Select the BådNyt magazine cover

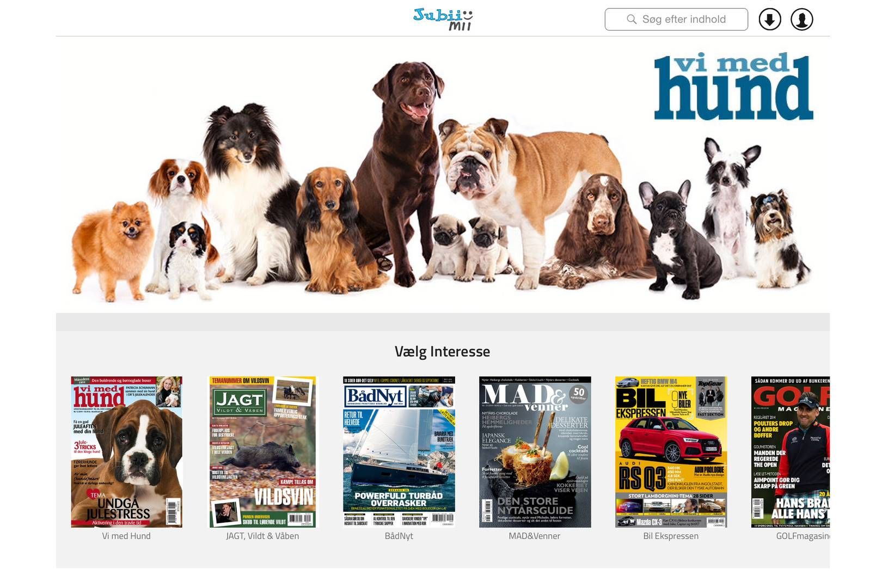[x=399, y=451]
